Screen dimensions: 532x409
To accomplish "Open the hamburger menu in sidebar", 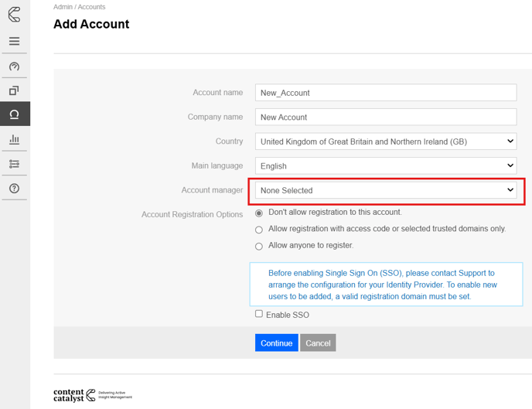I will (x=14, y=42).
